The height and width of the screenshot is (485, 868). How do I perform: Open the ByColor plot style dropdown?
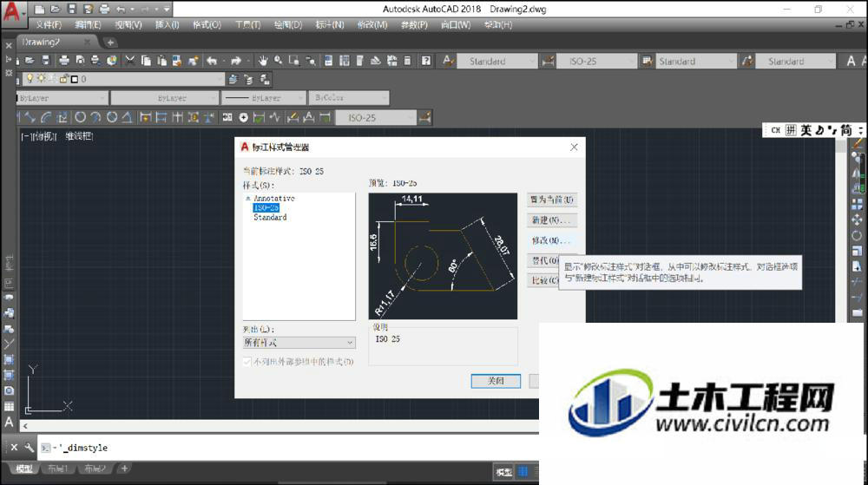pyautogui.click(x=349, y=98)
